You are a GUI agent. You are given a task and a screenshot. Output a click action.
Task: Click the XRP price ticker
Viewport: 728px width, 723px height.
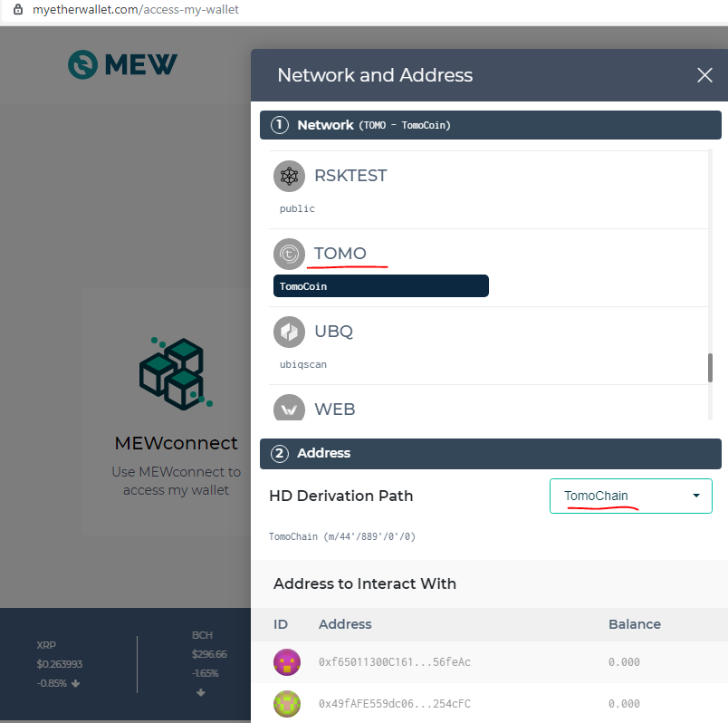(60, 664)
